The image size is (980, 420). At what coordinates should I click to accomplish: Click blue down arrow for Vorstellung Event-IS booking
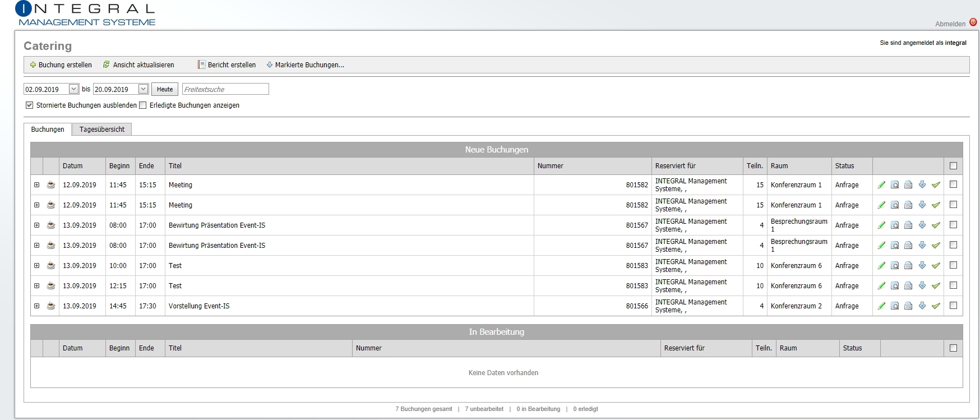(x=922, y=306)
